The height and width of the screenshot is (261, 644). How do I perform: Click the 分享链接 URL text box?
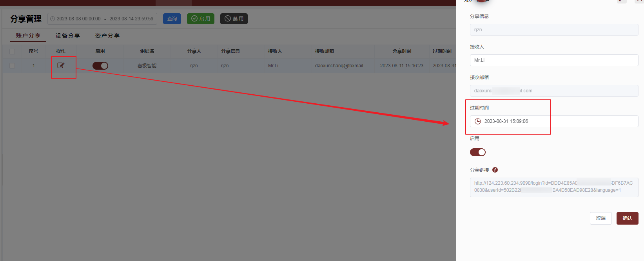click(x=554, y=187)
